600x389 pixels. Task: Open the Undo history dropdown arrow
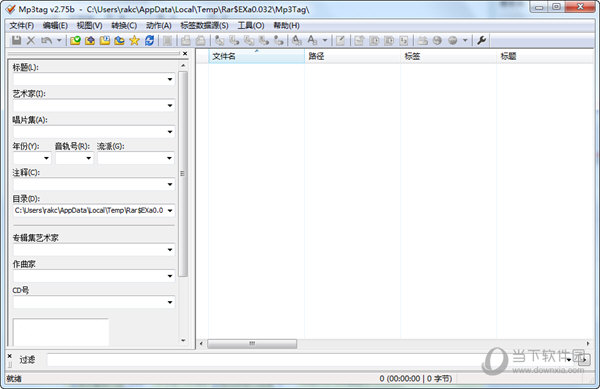point(59,40)
